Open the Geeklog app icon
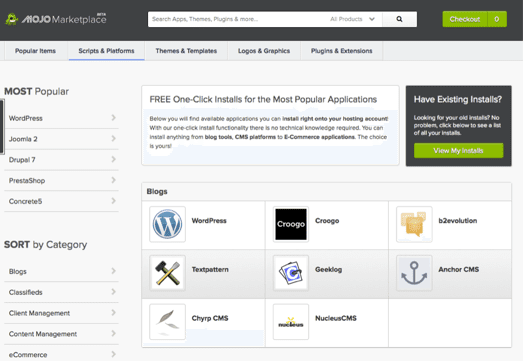Viewport: 523px width, 361px height. coord(291,273)
